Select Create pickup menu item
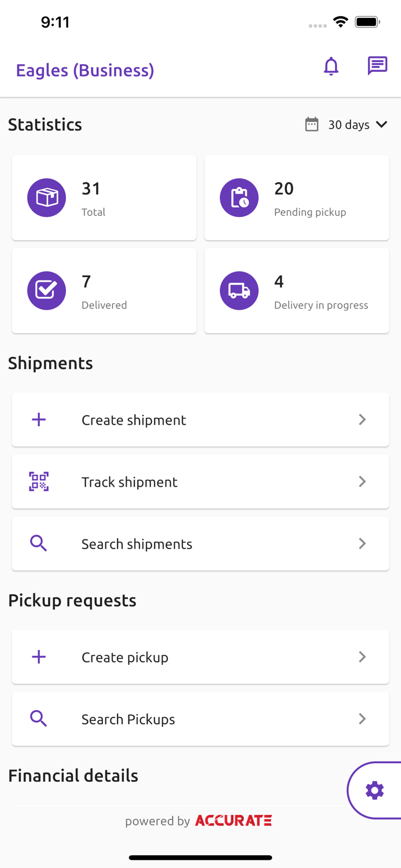Viewport: 401px width, 868px height. 200,657
